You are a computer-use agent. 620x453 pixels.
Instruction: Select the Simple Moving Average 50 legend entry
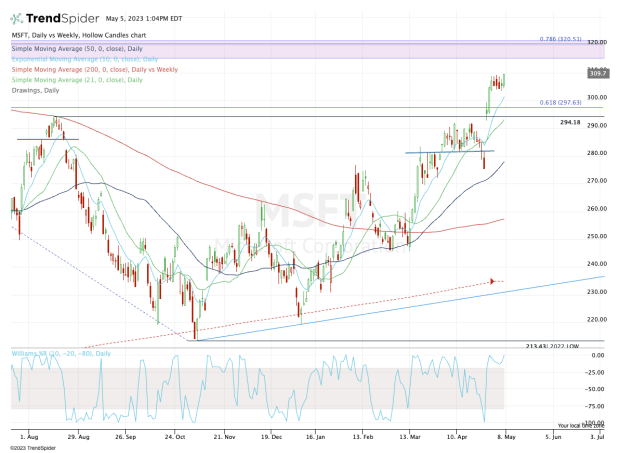point(77,49)
